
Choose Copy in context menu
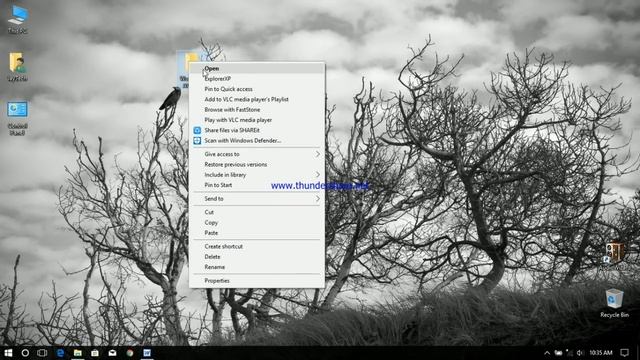[257, 222]
